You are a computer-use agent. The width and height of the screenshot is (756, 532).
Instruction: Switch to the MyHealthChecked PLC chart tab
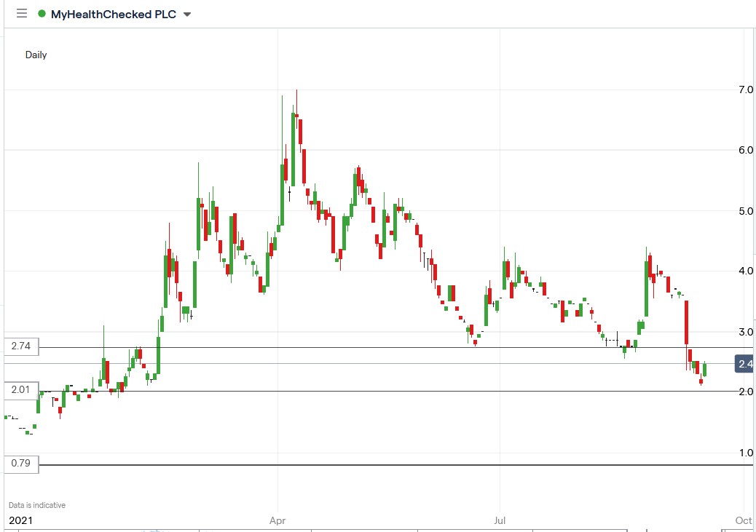pos(113,13)
